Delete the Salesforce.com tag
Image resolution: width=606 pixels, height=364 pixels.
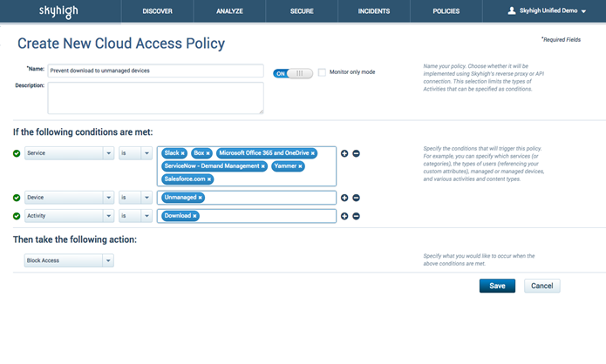[x=210, y=179]
